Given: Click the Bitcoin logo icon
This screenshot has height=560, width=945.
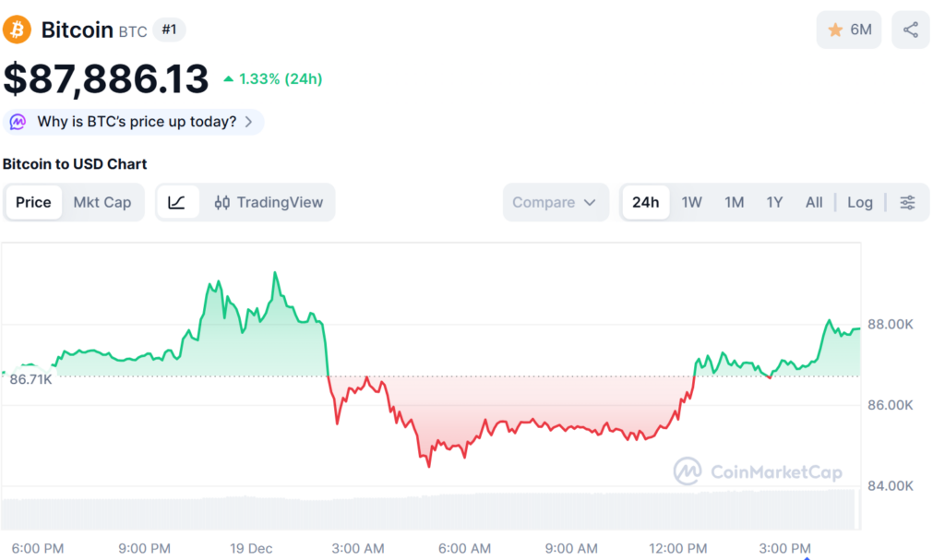Looking at the screenshot, I should (x=18, y=30).
